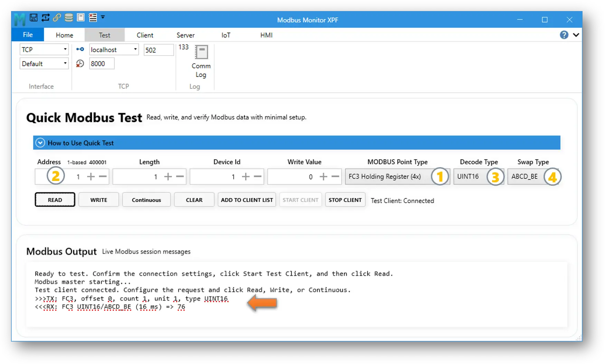Click the clear list icon with red X
Image resolution: width=605 pixels, height=364 pixels.
click(x=93, y=17)
